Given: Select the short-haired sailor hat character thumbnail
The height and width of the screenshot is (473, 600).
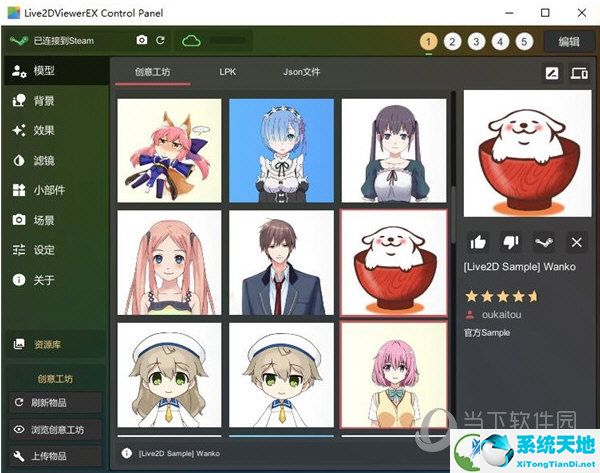Looking at the screenshot, I should click(x=281, y=375).
